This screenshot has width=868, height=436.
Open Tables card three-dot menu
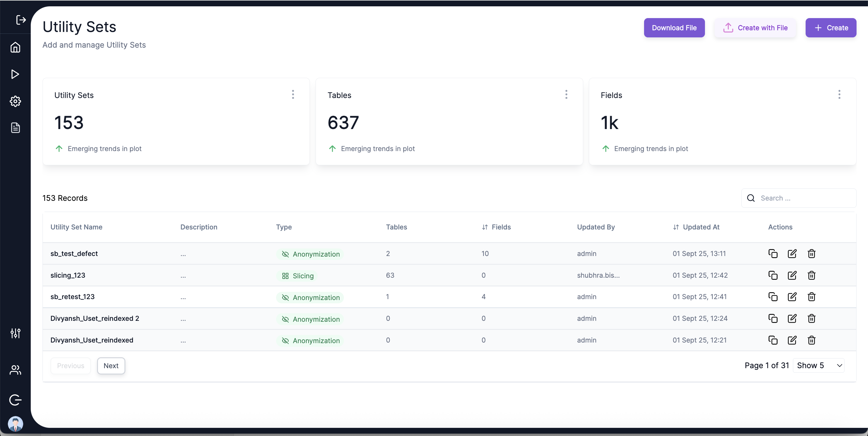click(566, 94)
